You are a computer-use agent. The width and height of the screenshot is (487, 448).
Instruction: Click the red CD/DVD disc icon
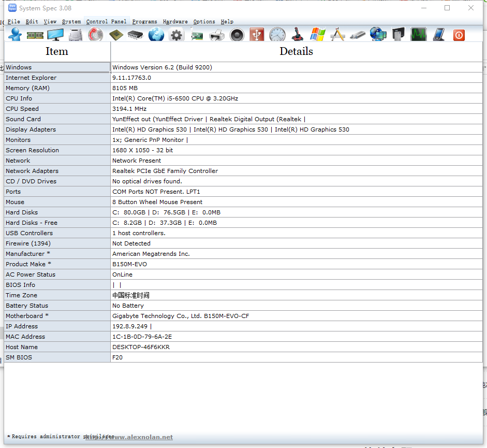point(96,35)
